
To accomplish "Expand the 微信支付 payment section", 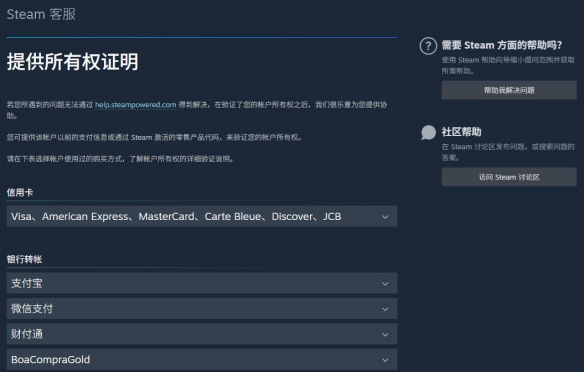I will (202, 309).
